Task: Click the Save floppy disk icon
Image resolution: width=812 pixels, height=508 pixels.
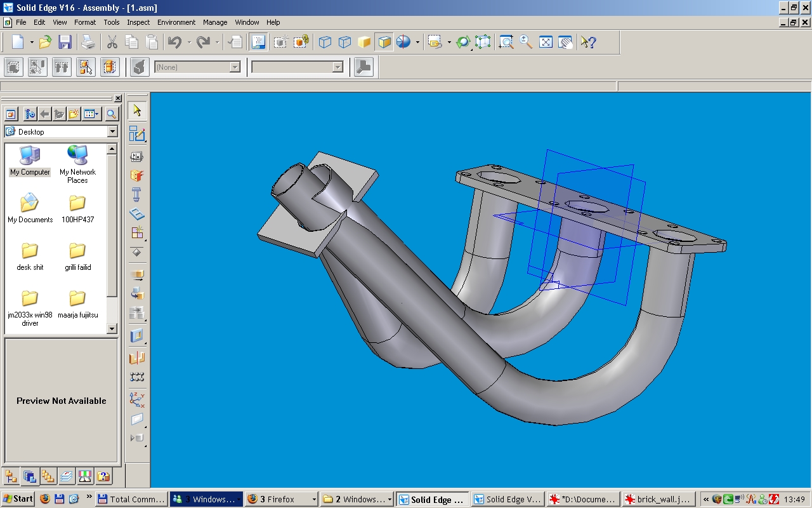Action: point(65,43)
